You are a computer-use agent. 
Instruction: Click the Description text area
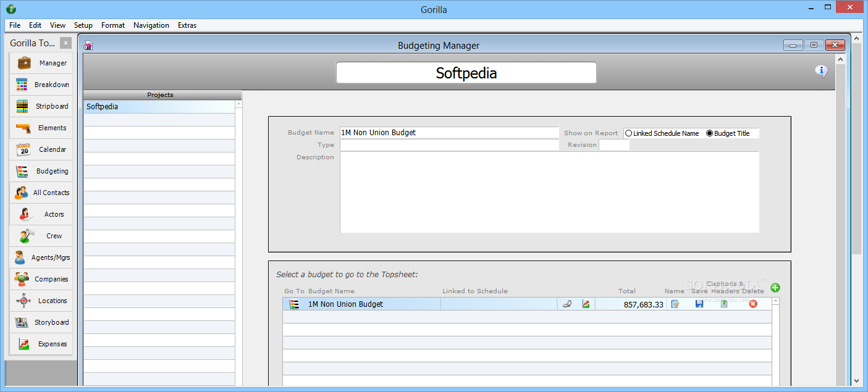tap(549, 192)
